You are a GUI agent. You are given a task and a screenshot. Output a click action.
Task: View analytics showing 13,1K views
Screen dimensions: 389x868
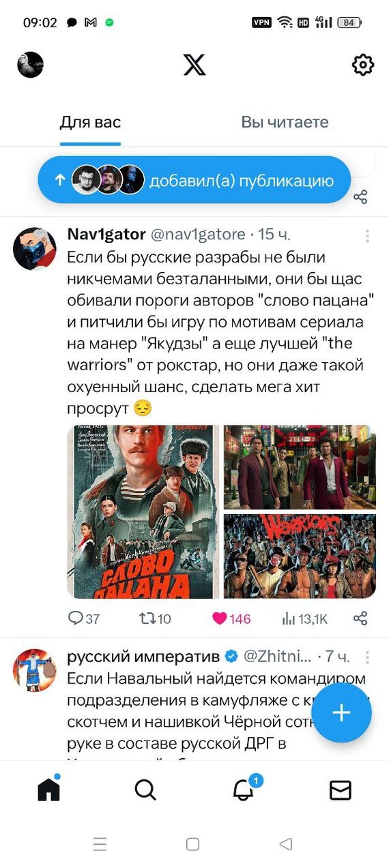305,618
